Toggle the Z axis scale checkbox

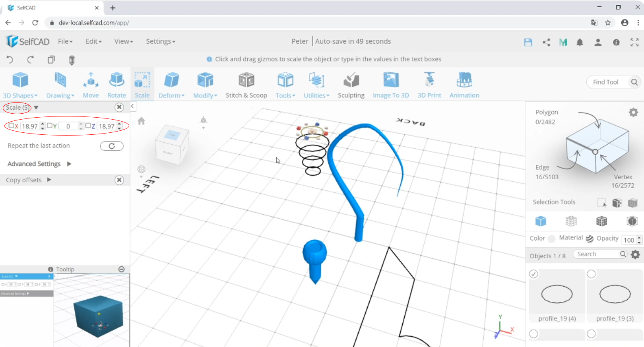[x=88, y=126]
